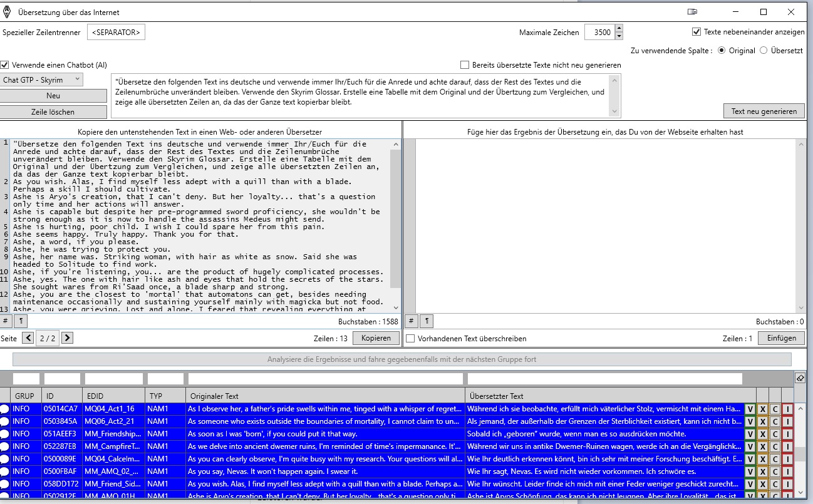The image size is (813, 504).
Task: Sort table by 'Originaler Text' column header
Action: (x=325, y=396)
